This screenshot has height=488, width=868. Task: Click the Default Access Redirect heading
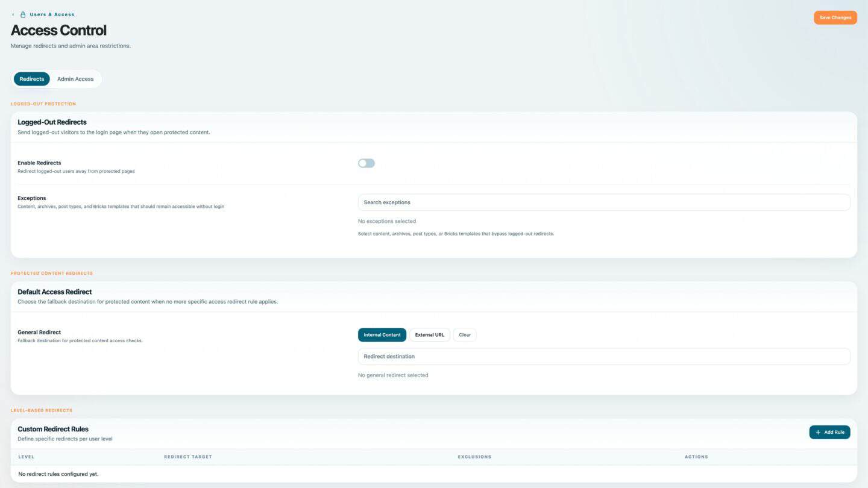[x=55, y=292]
